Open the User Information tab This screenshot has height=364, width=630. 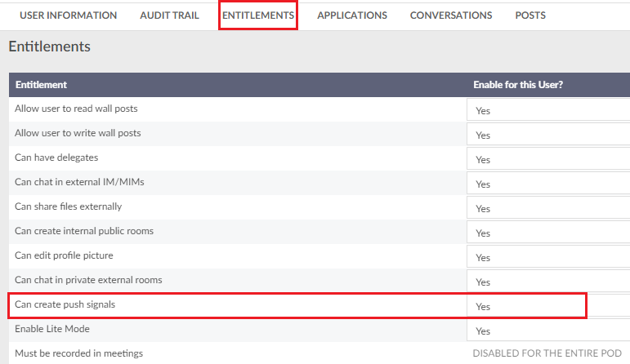point(69,16)
